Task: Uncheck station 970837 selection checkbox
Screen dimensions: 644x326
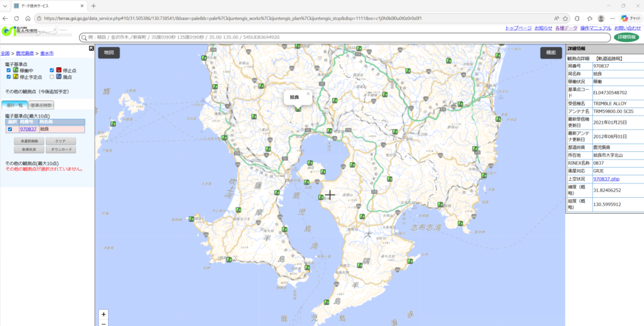Action: (9, 129)
